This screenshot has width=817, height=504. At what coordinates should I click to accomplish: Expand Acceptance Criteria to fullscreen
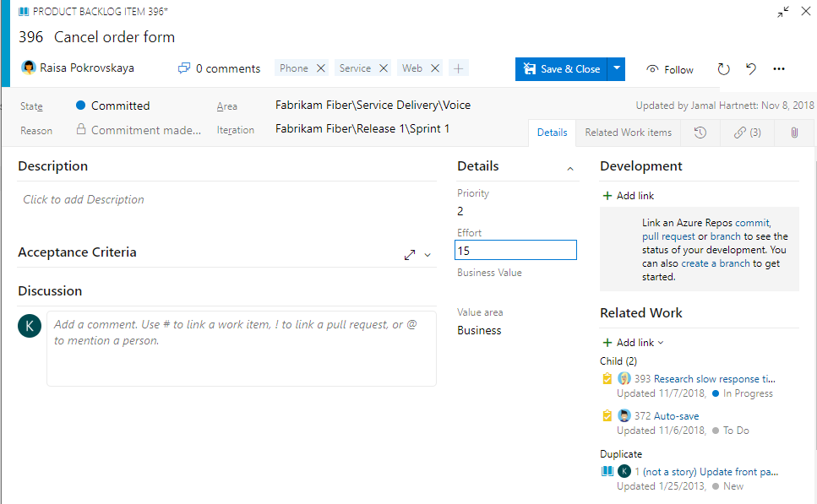coord(410,253)
